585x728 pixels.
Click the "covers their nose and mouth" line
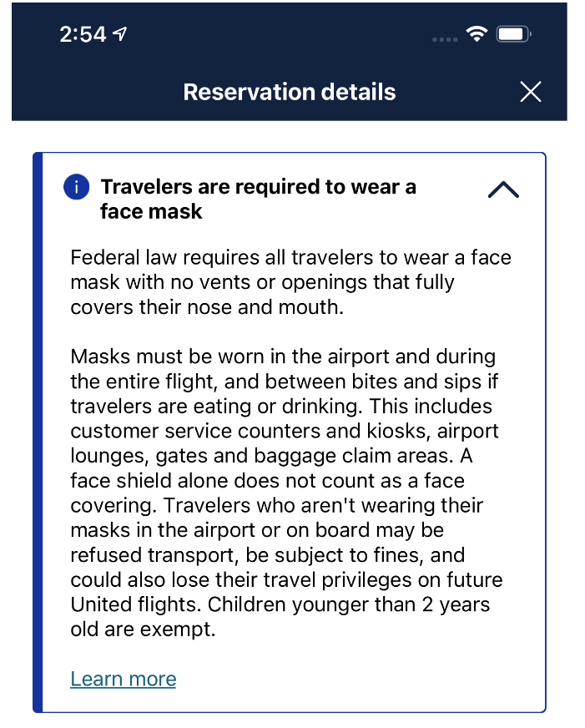coord(206,306)
